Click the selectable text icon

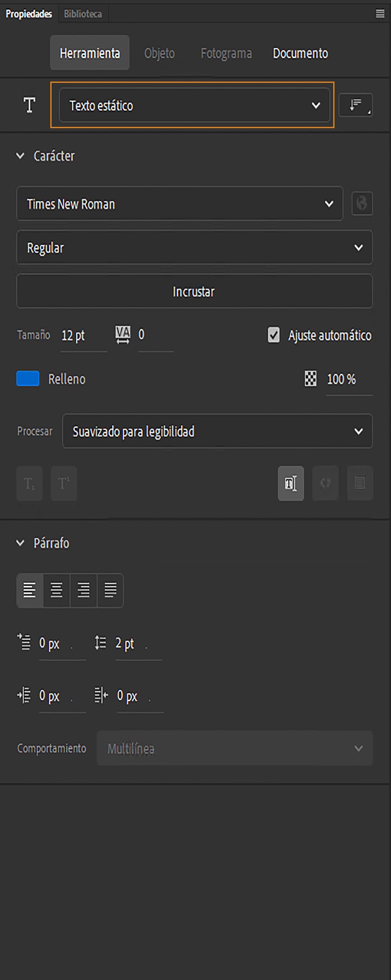coord(290,484)
